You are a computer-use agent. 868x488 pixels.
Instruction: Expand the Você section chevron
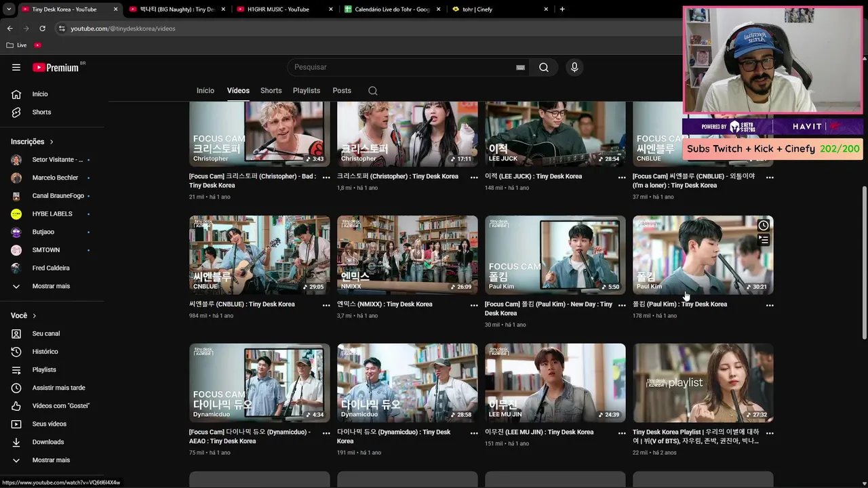click(x=35, y=316)
